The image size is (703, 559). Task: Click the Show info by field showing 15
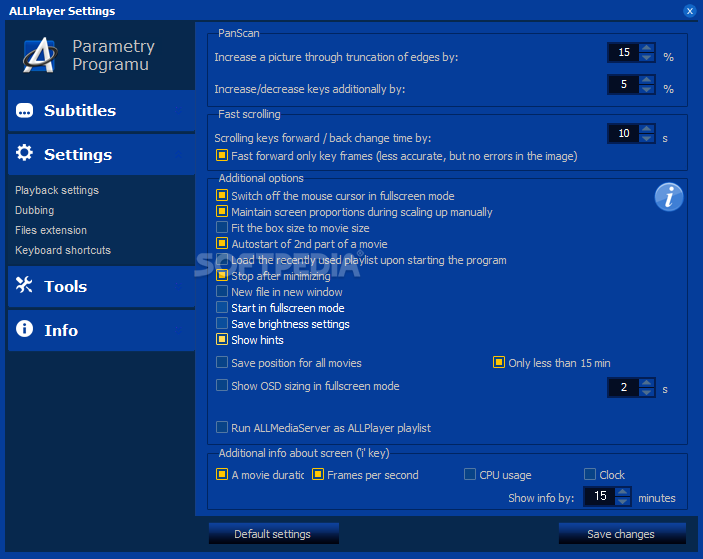tap(600, 496)
